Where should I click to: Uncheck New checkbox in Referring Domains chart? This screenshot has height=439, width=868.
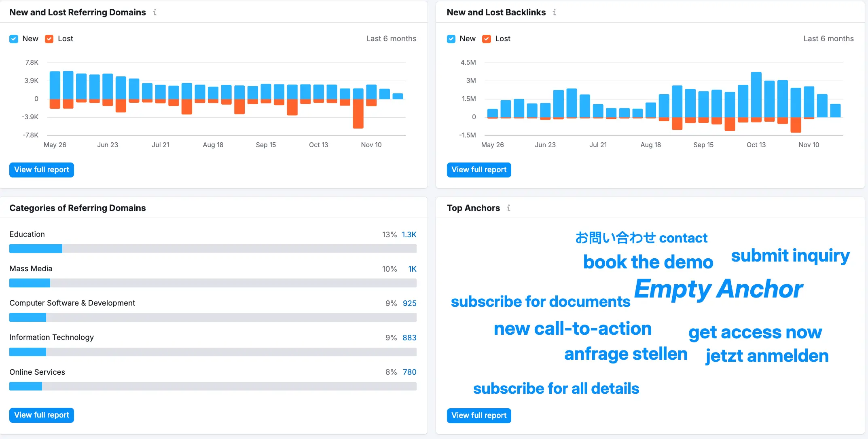click(14, 39)
